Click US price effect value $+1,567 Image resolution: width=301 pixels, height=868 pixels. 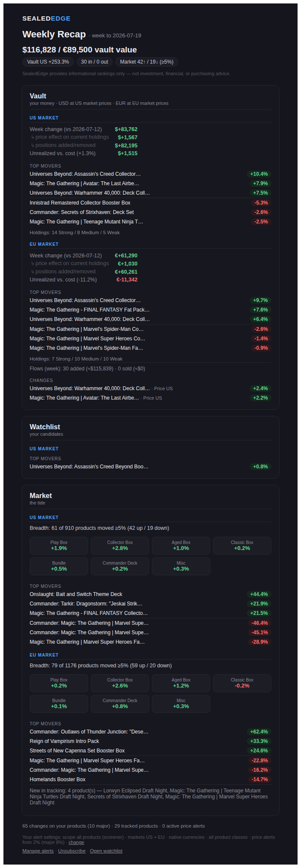(x=128, y=138)
